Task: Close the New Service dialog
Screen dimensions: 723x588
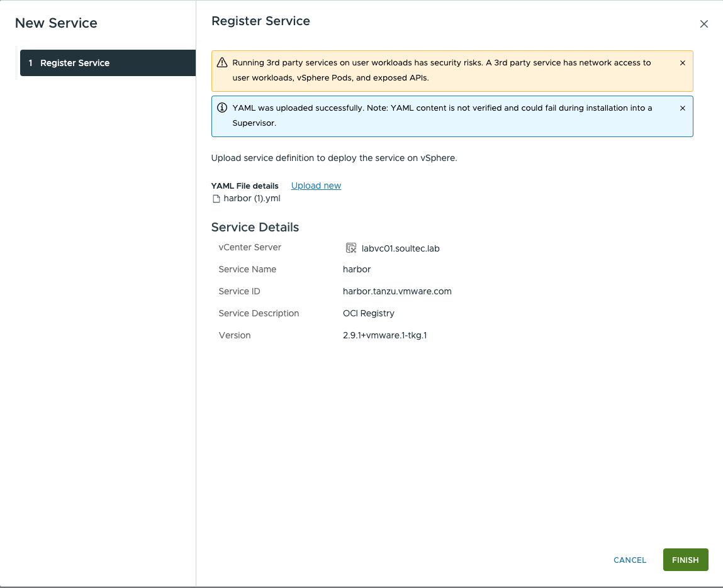Action: click(x=703, y=24)
